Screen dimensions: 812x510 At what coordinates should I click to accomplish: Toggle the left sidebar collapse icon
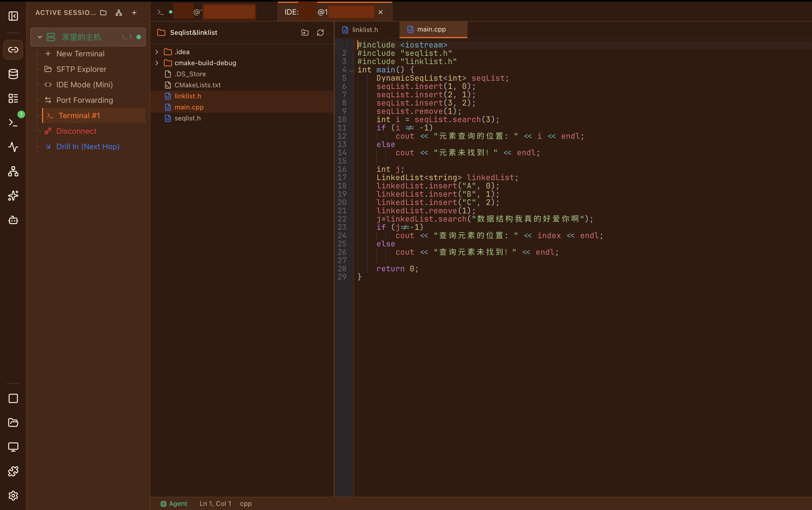13,16
